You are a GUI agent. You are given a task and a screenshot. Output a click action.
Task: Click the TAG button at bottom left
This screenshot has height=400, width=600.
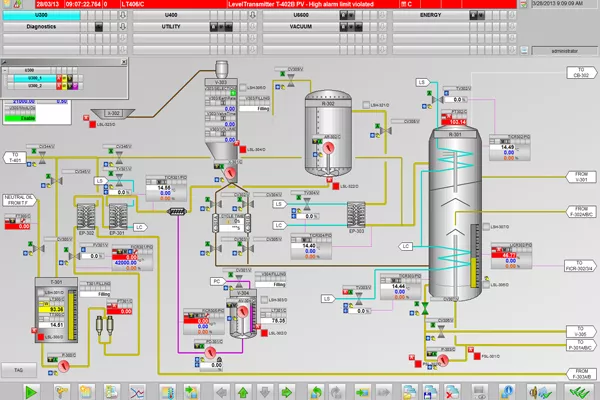pyautogui.click(x=18, y=369)
